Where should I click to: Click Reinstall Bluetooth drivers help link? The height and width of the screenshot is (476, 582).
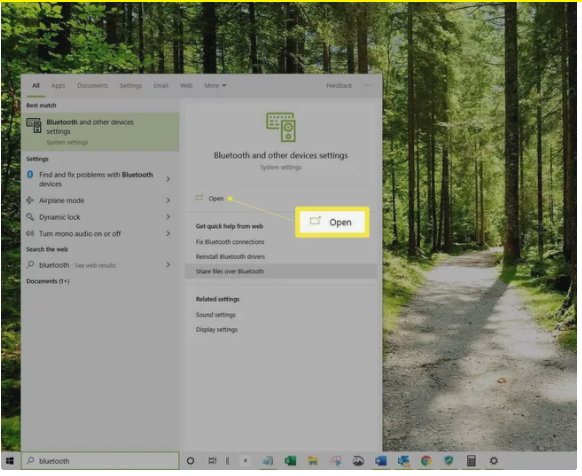pos(230,257)
